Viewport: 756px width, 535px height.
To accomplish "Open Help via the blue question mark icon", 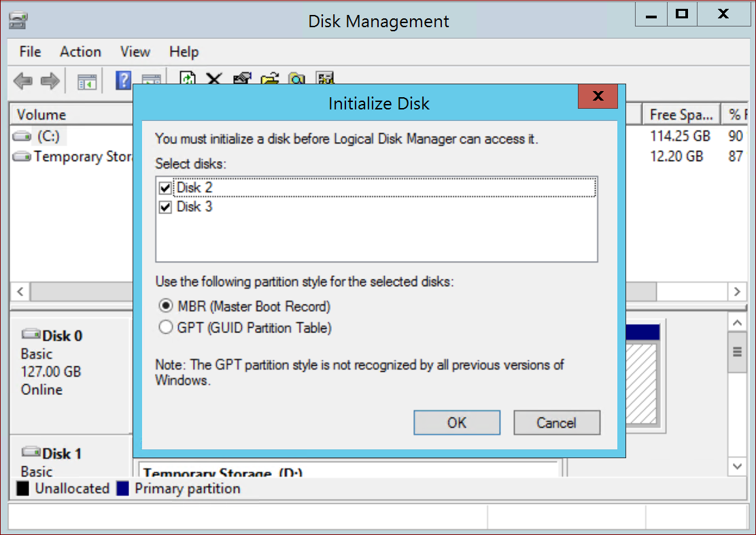I will point(123,81).
